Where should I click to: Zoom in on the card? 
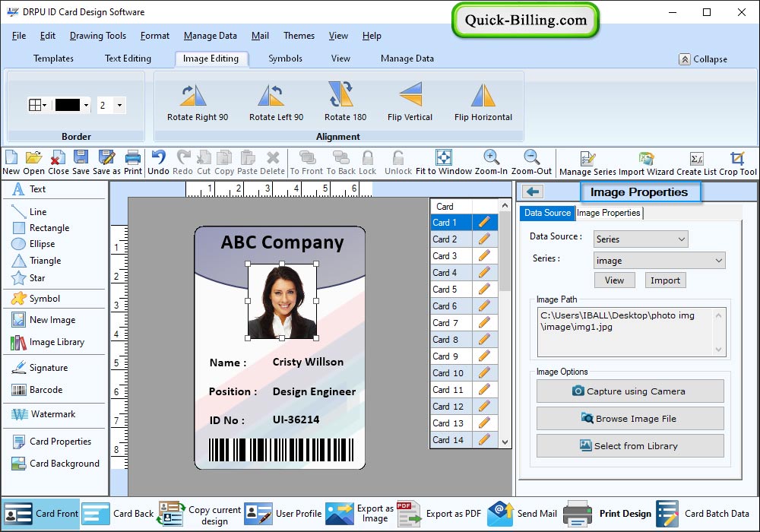pos(491,163)
